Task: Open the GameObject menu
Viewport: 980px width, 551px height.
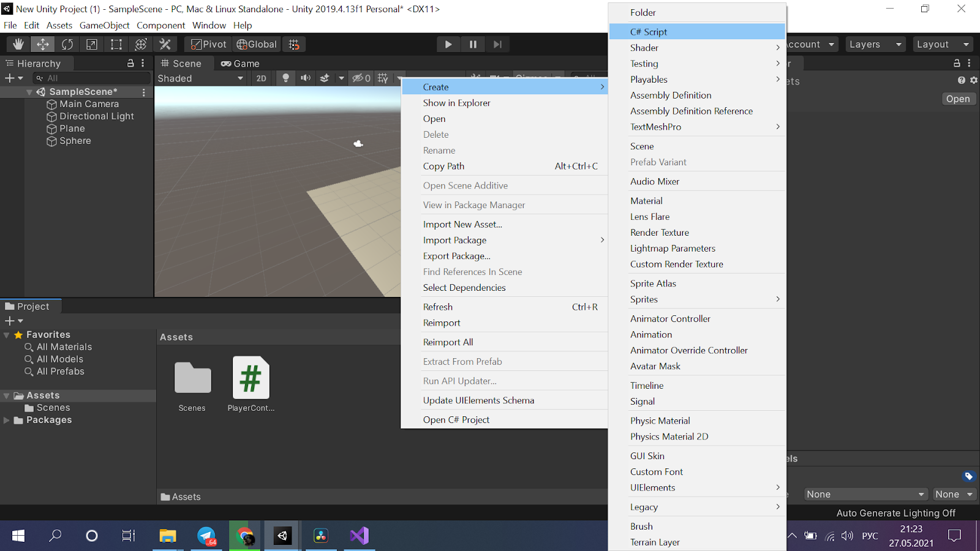Action: coord(104,25)
